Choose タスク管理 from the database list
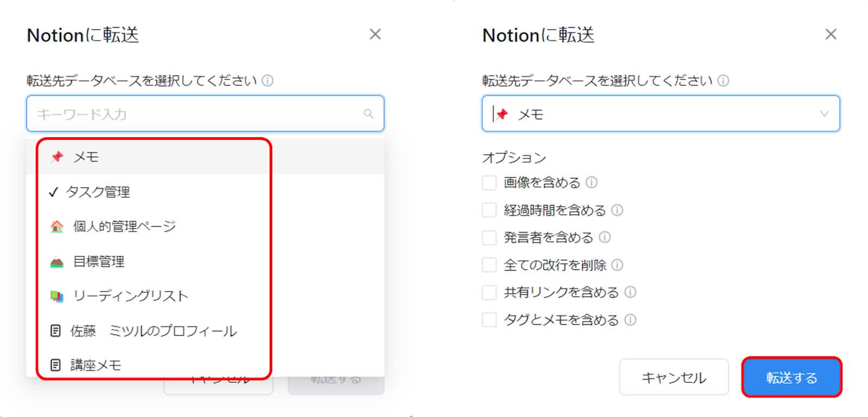 point(205,192)
